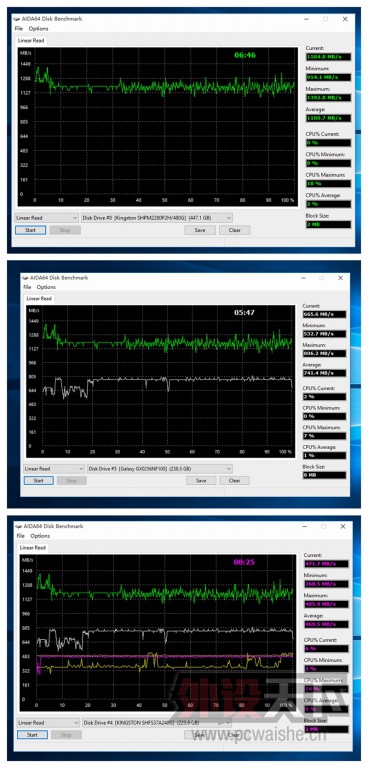Viewport: 368px width, 768px height.
Task: Click Maximum value 1392.8 MB/s field
Action: tap(328, 98)
